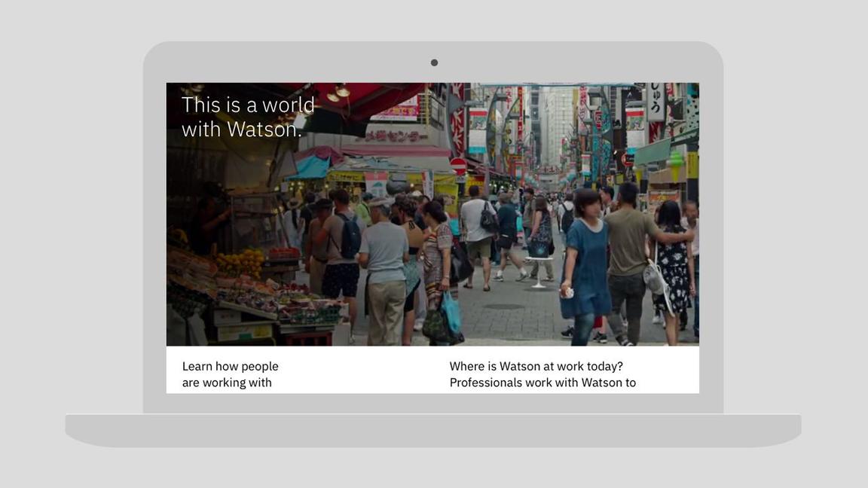Click the white vertical Japanese sign at top right
The image size is (868, 488).
pyautogui.click(x=656, y=102)
